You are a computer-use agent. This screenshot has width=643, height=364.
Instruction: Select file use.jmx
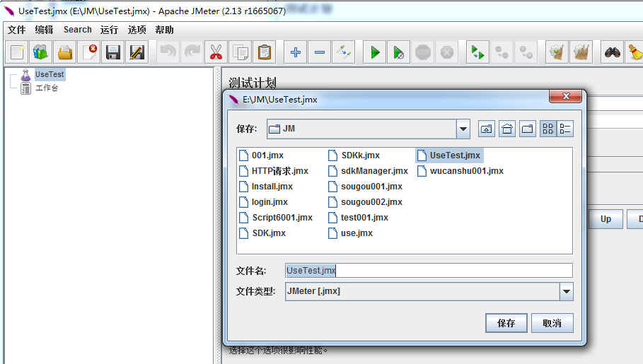pyautogui.click(x=351, y=233)
